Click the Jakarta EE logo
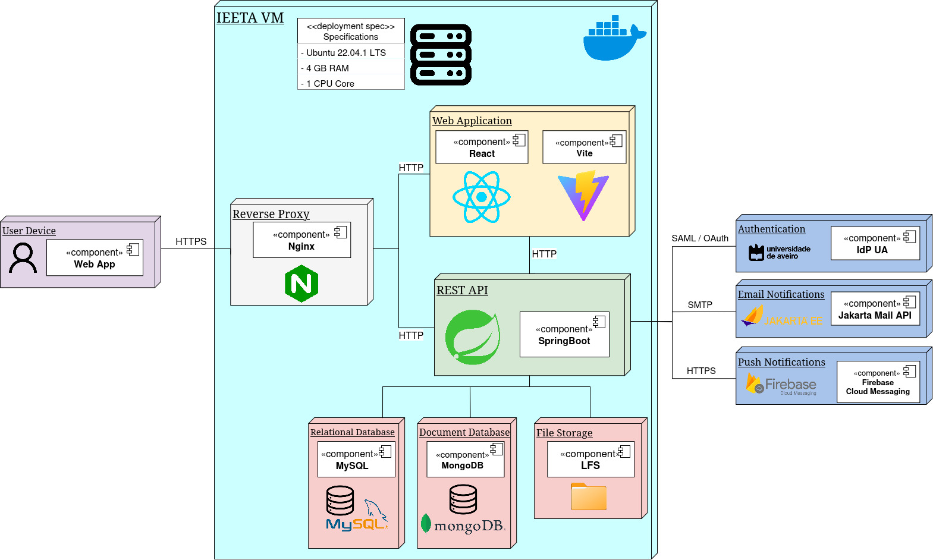 781,316
